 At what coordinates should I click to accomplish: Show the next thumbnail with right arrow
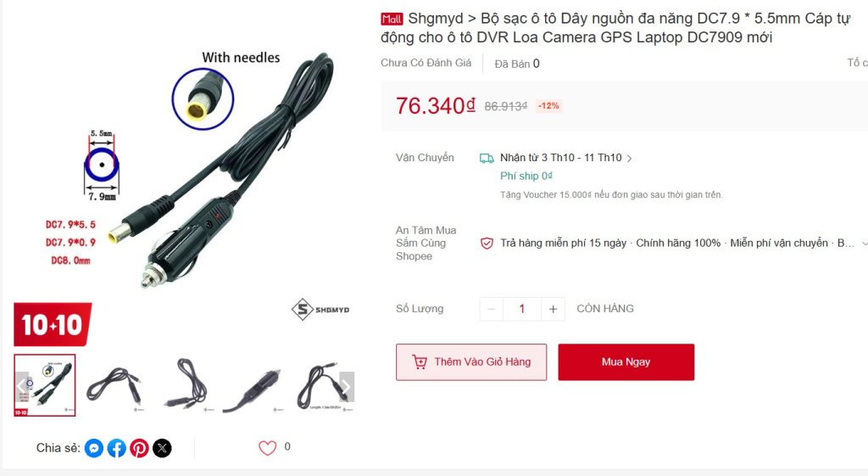click(347, 386)
